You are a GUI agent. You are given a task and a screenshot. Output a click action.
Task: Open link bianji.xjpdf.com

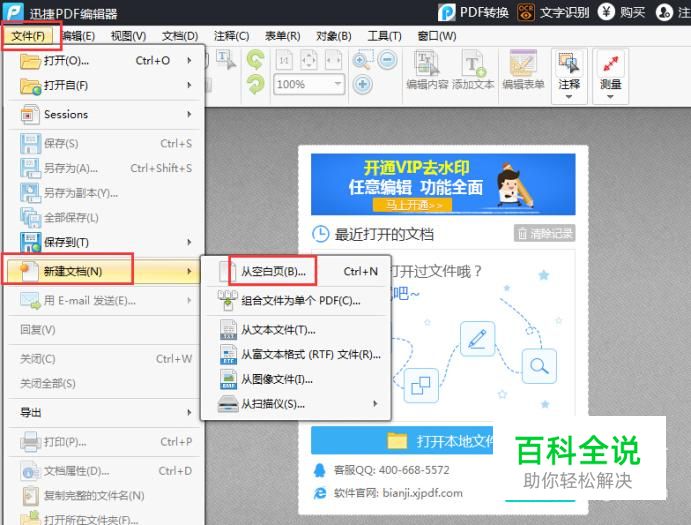(x=423, y=493)
